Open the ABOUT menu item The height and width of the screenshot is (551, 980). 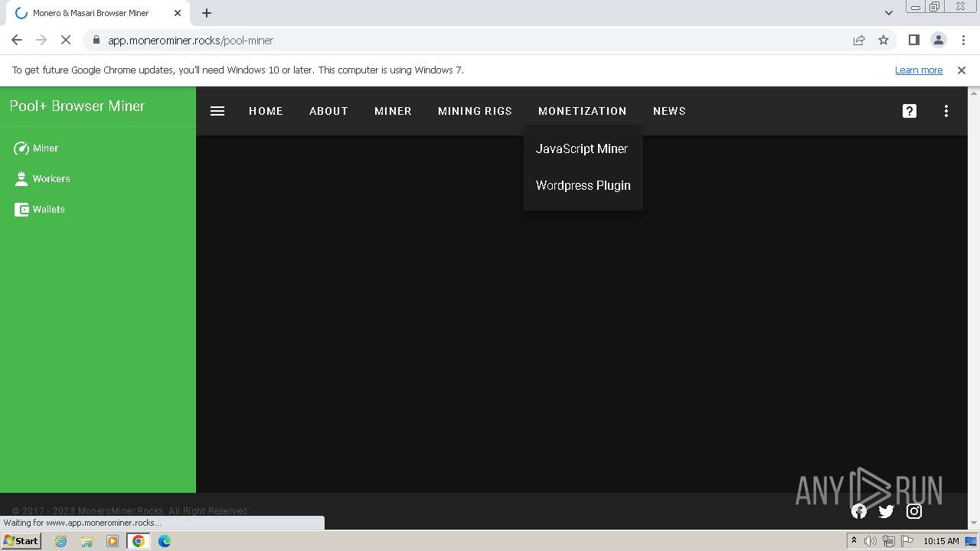328,111
